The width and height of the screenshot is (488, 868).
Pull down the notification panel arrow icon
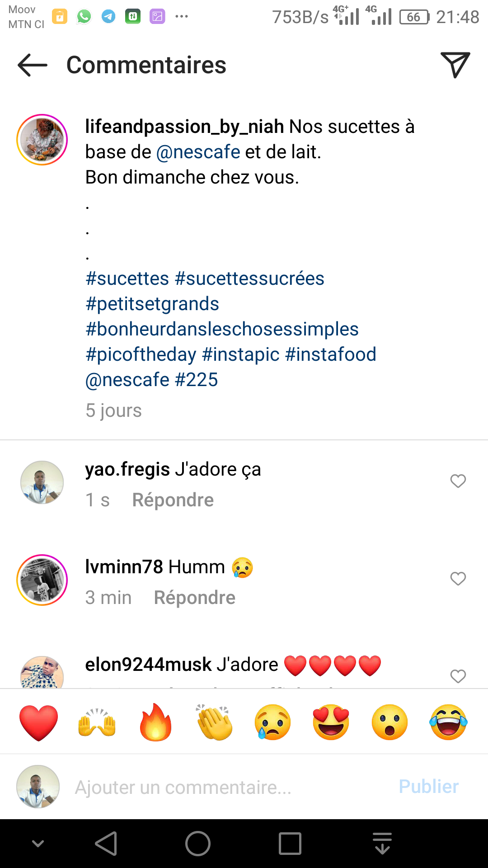(x=382, y=844)
